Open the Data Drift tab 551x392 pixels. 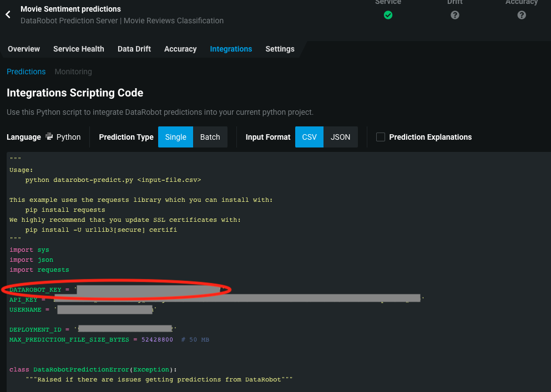point(134,49)
